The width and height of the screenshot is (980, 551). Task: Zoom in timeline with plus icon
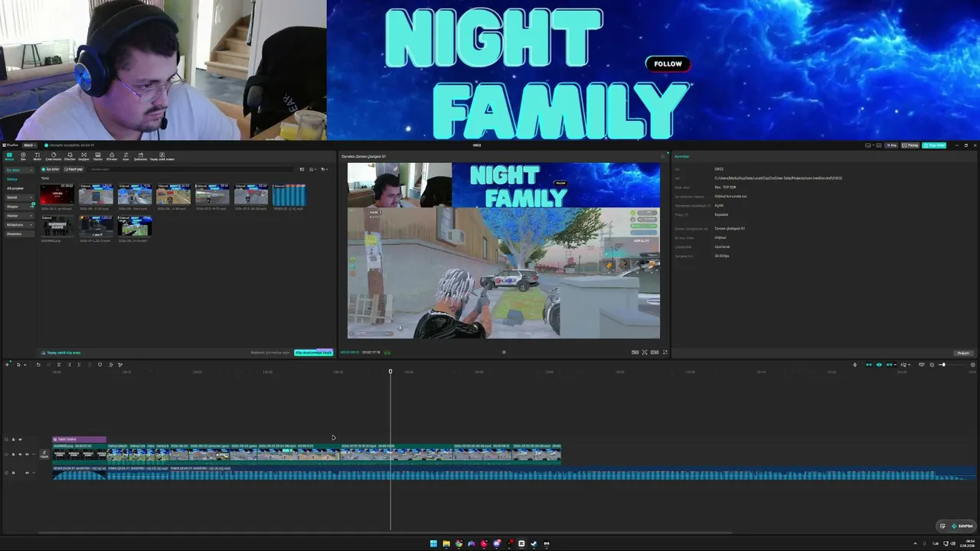point(972,364)
